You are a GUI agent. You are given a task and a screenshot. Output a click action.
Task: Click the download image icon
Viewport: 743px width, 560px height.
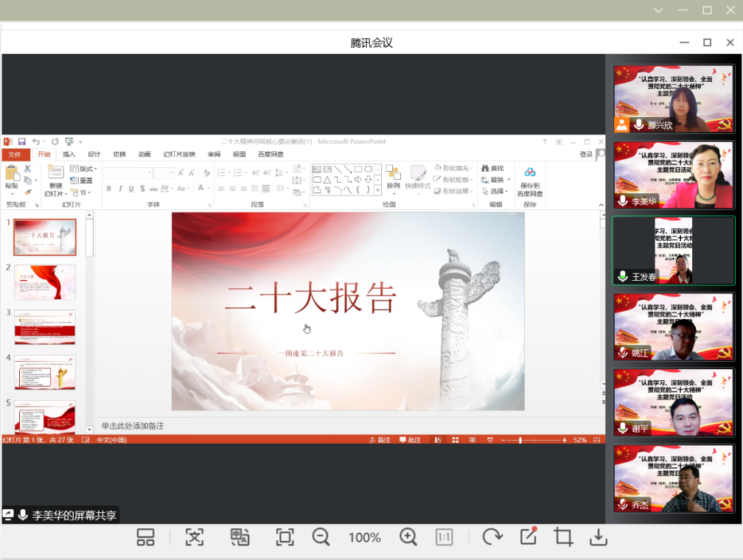[x=599, y=537]
